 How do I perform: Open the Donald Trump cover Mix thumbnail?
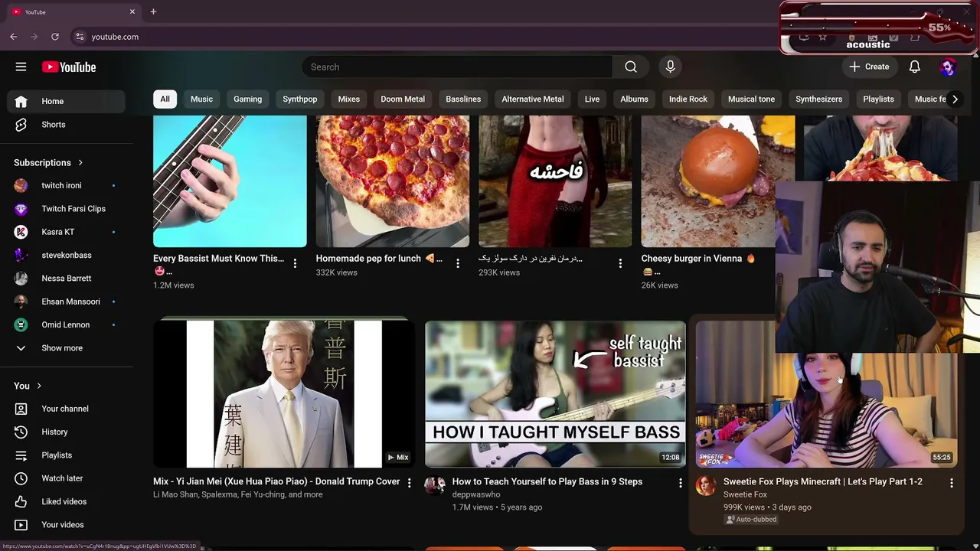pos(283,393)
